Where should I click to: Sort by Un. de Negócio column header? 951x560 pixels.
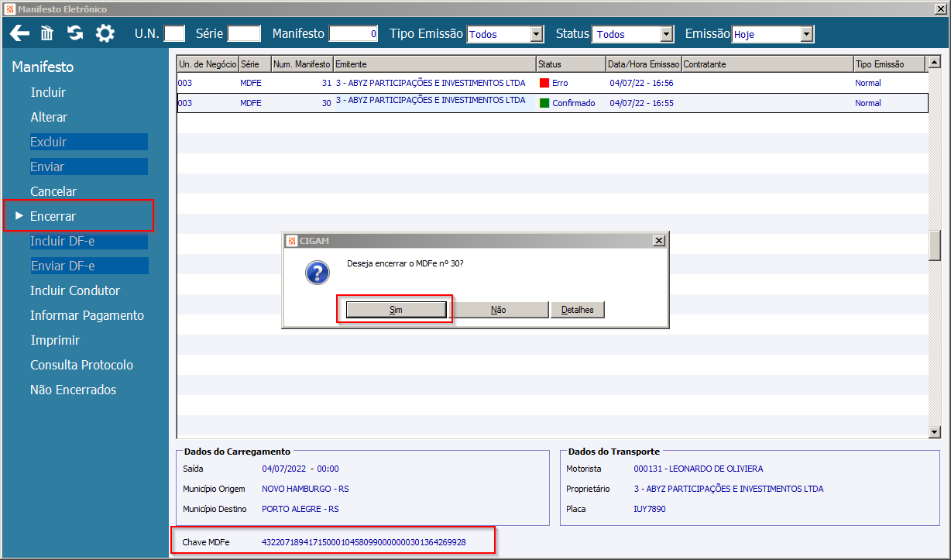pos(208,64)
